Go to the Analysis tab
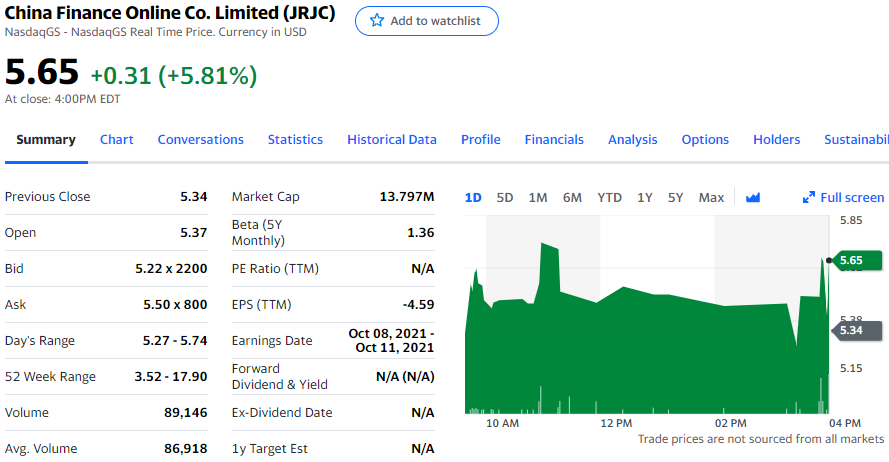Viewport: 889px width, 462px height. 633,139
